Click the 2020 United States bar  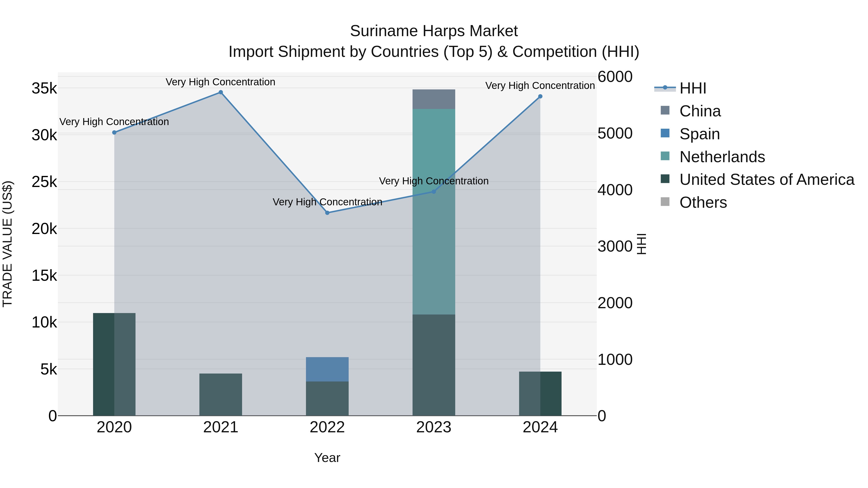114,364
